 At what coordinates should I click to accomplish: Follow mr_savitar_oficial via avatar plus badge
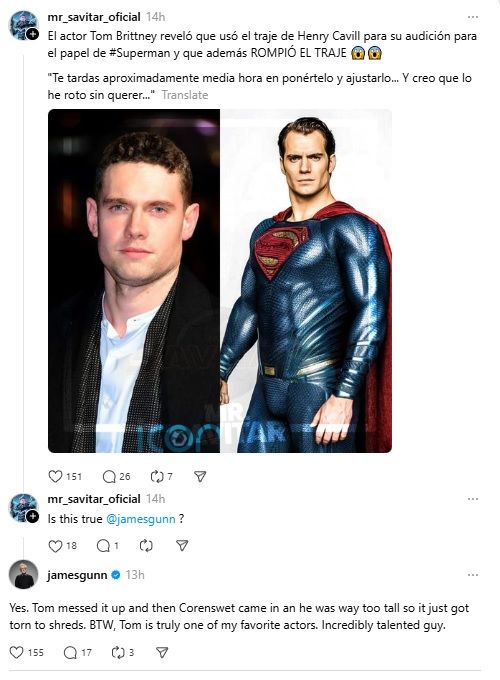[33, 34]
